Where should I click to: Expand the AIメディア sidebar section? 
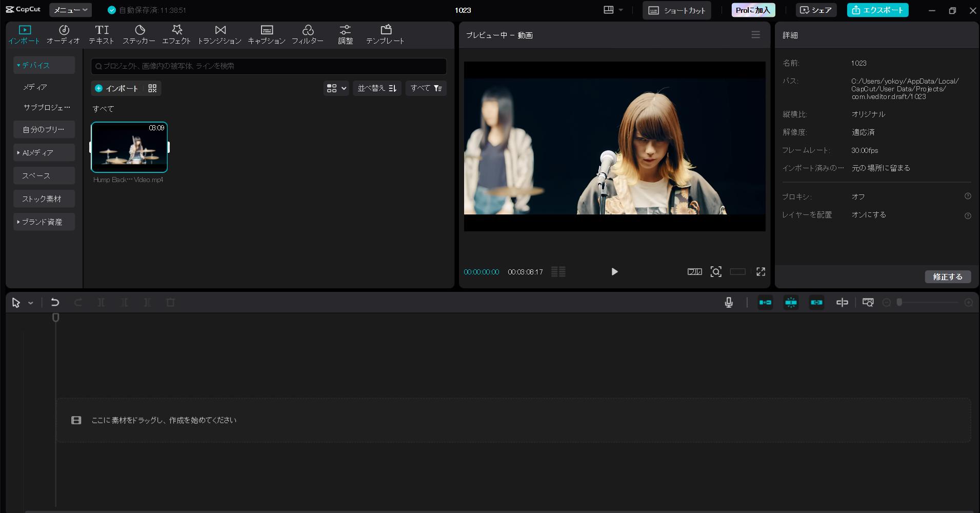coord(44,152)
